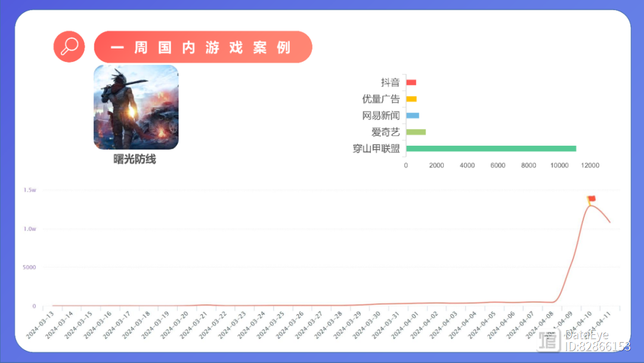This screenshot has height=363, width=644.
Task: Click the red flag peak marker
Action: pyautogui.click(x=591, y=200)
